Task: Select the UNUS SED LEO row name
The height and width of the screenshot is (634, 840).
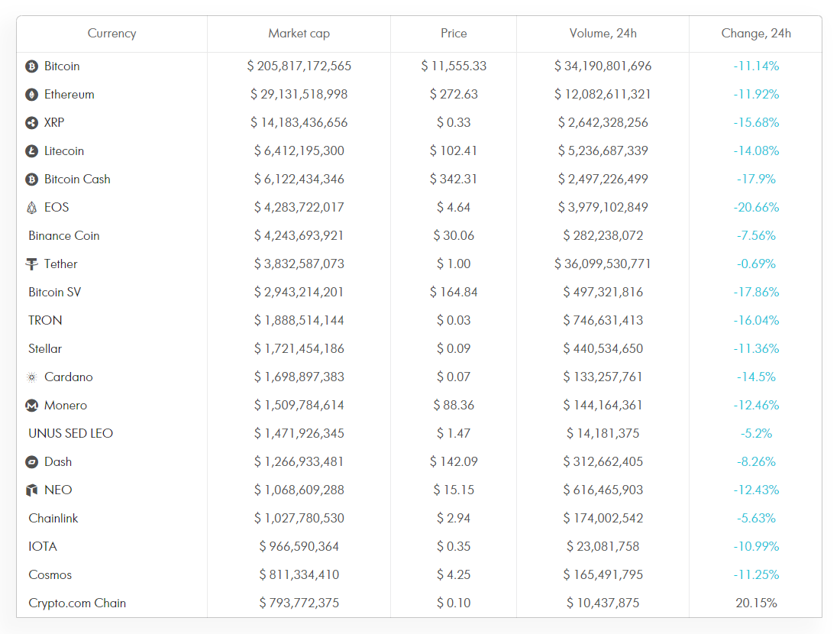Action: [x=71, y=434]
